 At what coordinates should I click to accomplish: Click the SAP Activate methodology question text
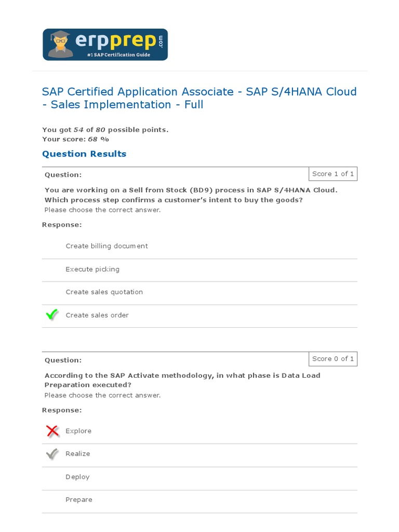pos(182,380)
